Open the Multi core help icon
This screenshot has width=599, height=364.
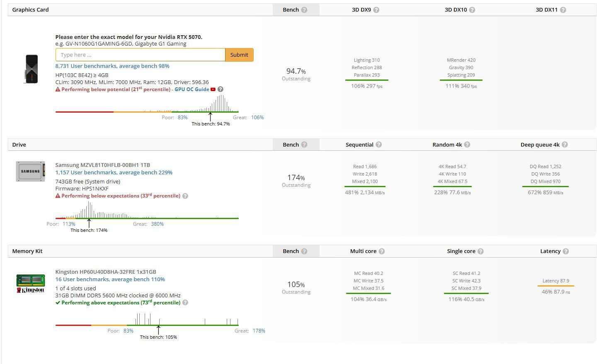click(x=382, y=251)
